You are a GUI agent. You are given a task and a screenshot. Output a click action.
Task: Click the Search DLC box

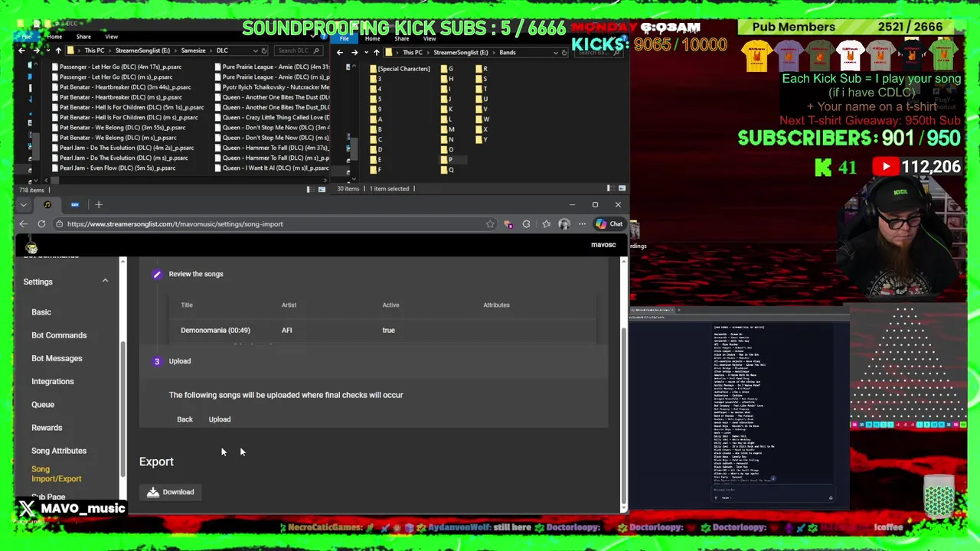tap(297, 51)
